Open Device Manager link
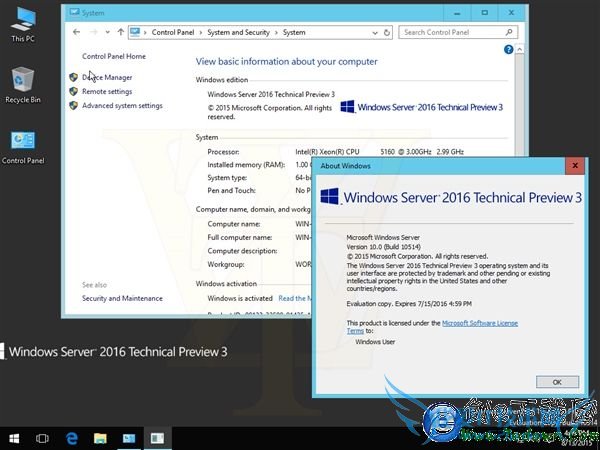Image resolution: width=600 pixels, height=450 pixels. [x=107, y=77]
